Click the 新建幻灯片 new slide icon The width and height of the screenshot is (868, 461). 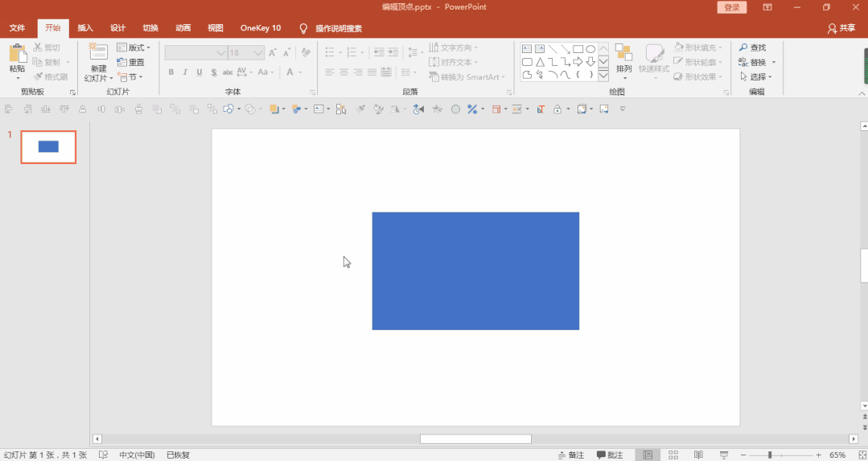[98, 52]
